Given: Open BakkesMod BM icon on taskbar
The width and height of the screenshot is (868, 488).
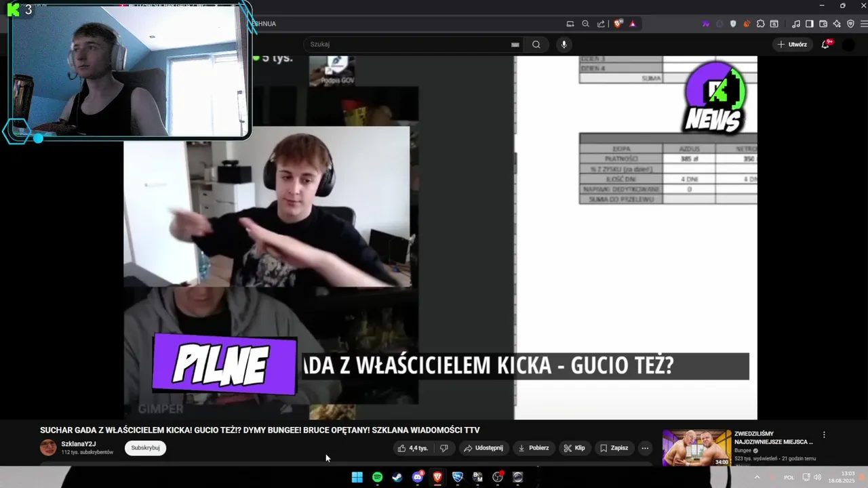Looking at the screenshot, I should pos(477,477).
